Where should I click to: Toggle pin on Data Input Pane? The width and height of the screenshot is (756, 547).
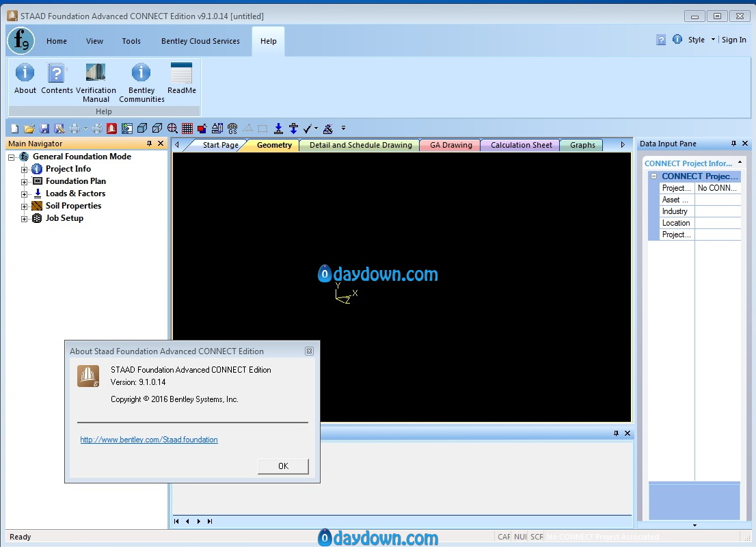pyautogui.click(x=734, y=144)
